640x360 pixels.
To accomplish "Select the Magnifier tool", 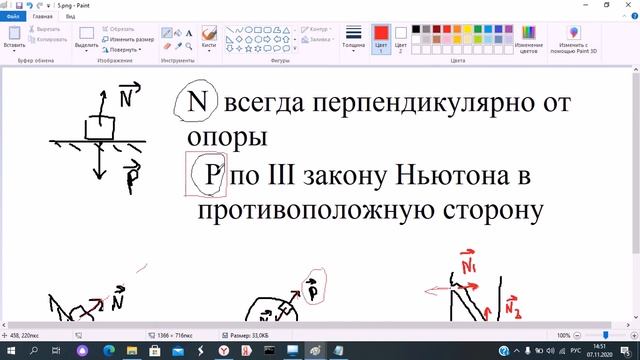I will (189, 46).
